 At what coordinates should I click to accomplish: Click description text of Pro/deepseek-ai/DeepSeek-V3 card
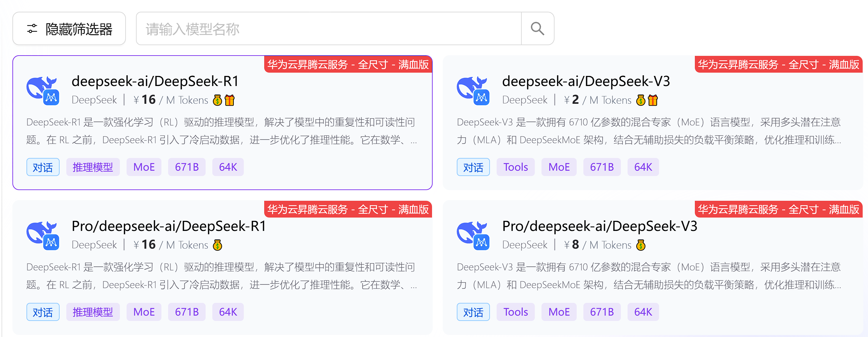tap(649, 276)
